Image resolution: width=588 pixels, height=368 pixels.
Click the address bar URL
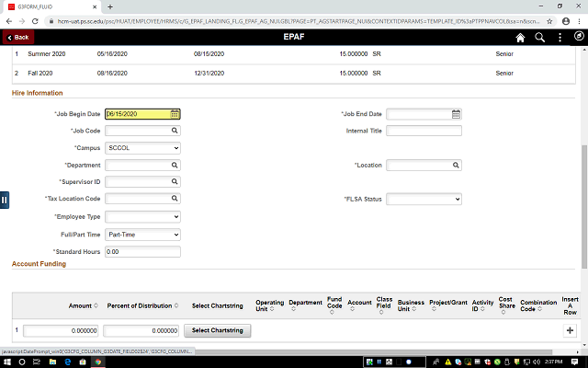coord(298,21)
